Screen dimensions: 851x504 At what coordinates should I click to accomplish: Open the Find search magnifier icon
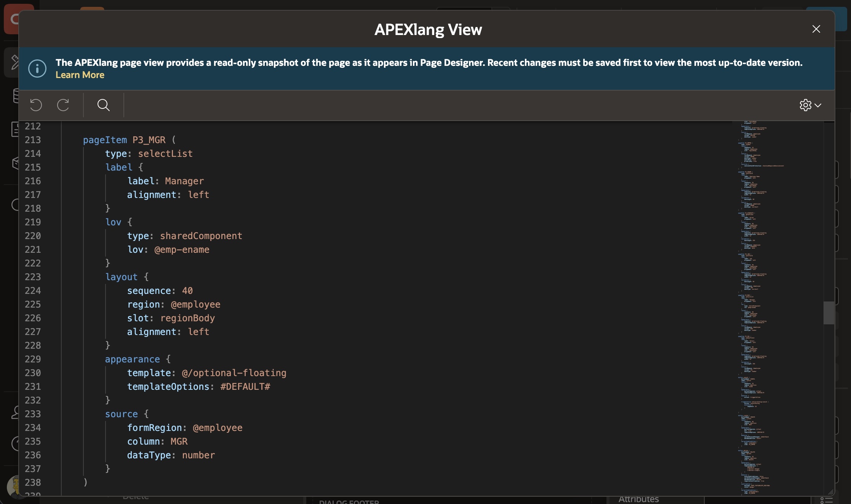click(x=103, y=105)
